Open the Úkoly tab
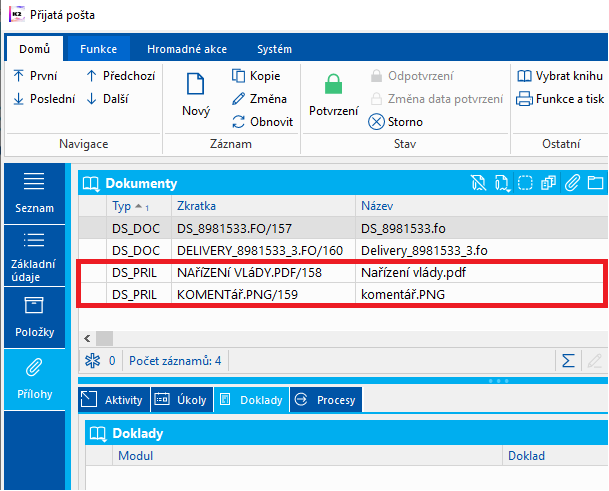 click(x=181, y=400)
